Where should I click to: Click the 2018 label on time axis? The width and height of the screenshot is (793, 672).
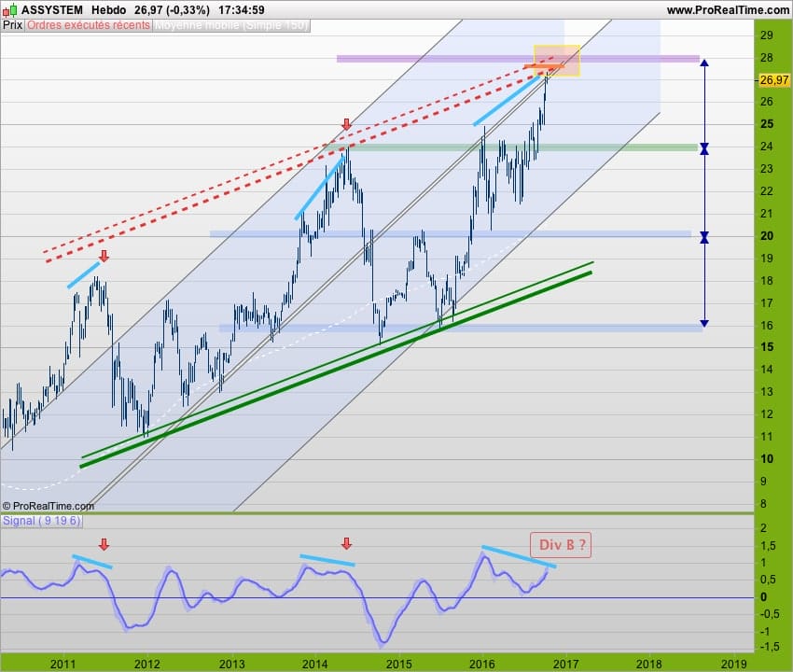point(649,664)
